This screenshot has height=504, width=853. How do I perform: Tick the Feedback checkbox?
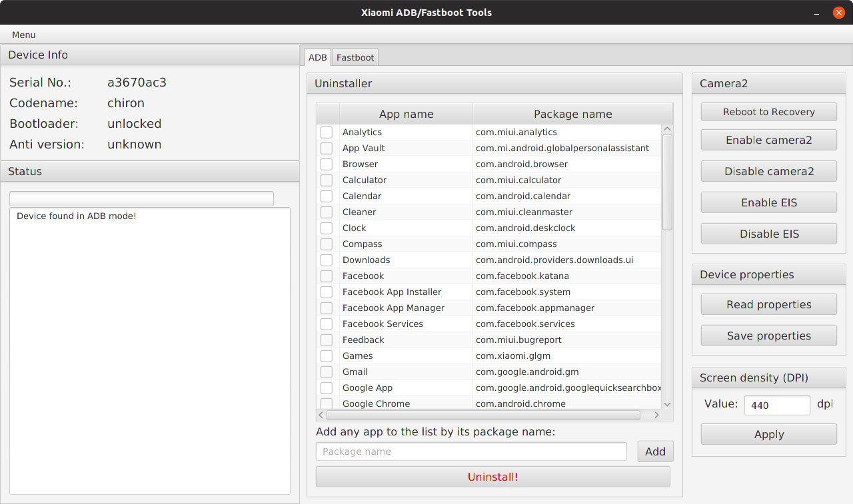327,340
